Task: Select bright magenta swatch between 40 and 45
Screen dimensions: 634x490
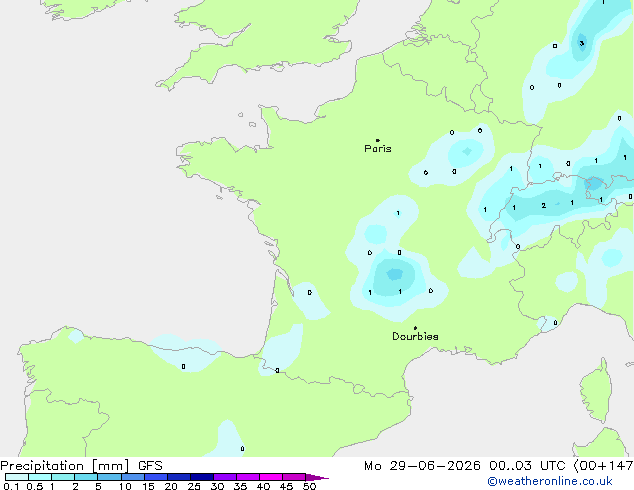Action: coord(271,477)
